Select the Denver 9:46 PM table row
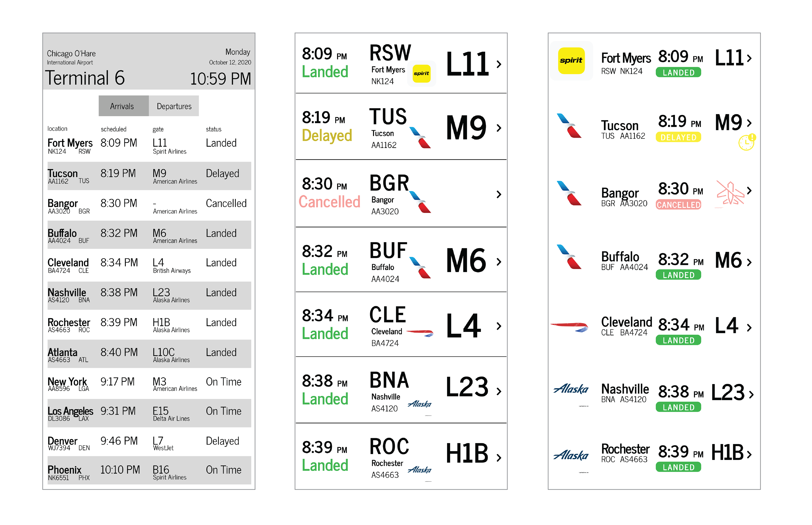812x525 pixels. [149, 442]
